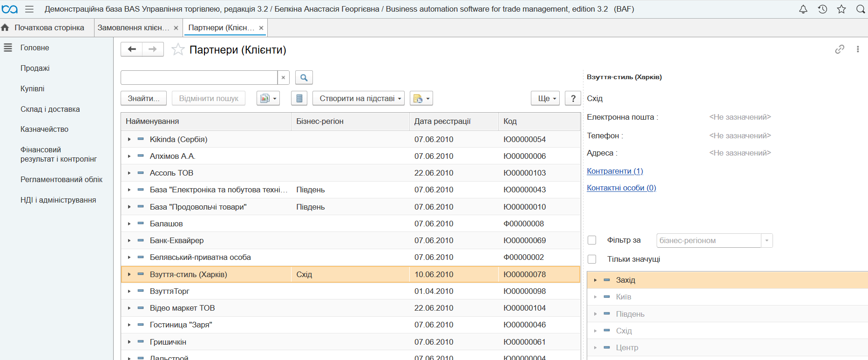
Task: Select the Балашов partner row
Action: point(351,224)
